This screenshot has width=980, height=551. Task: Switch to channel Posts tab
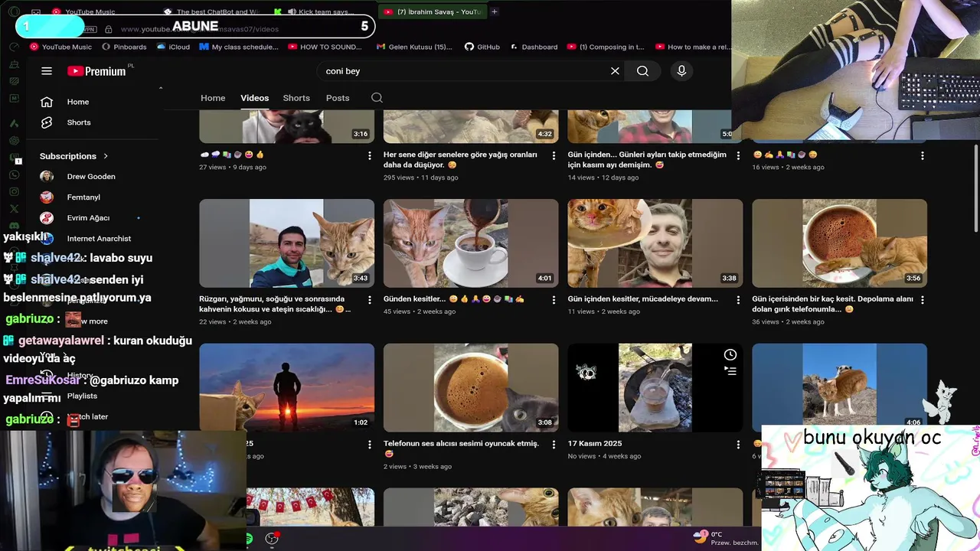(338, 98)
